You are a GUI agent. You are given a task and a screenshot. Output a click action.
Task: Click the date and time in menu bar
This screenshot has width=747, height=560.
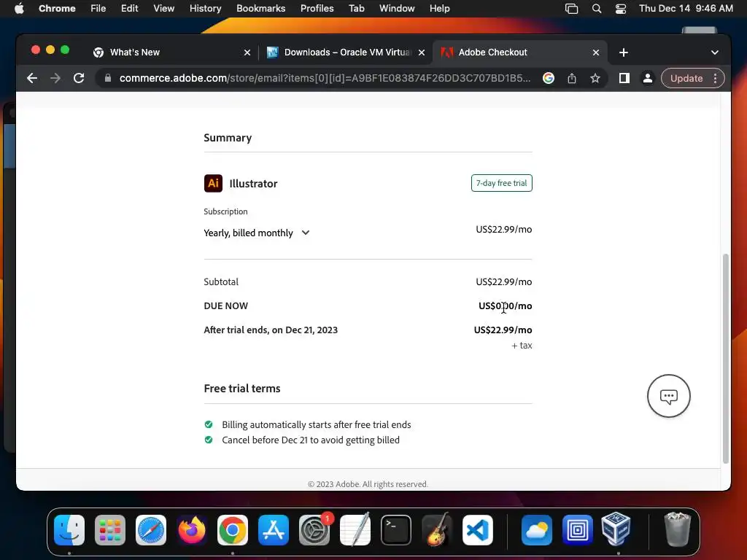pyautogui.click(x=686, y=9)
